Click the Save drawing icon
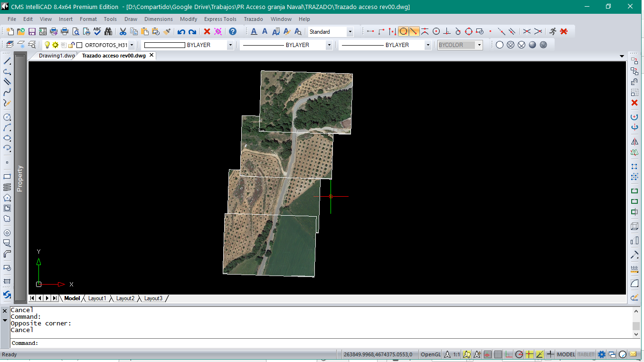 32,32
